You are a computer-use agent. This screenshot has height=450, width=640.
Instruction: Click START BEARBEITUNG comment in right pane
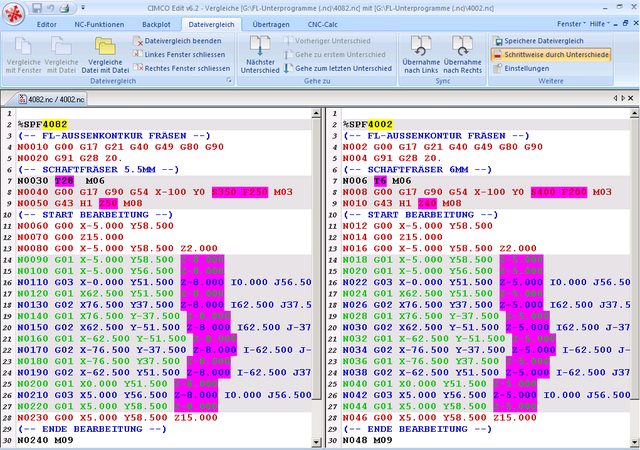[x=421, y=214]
